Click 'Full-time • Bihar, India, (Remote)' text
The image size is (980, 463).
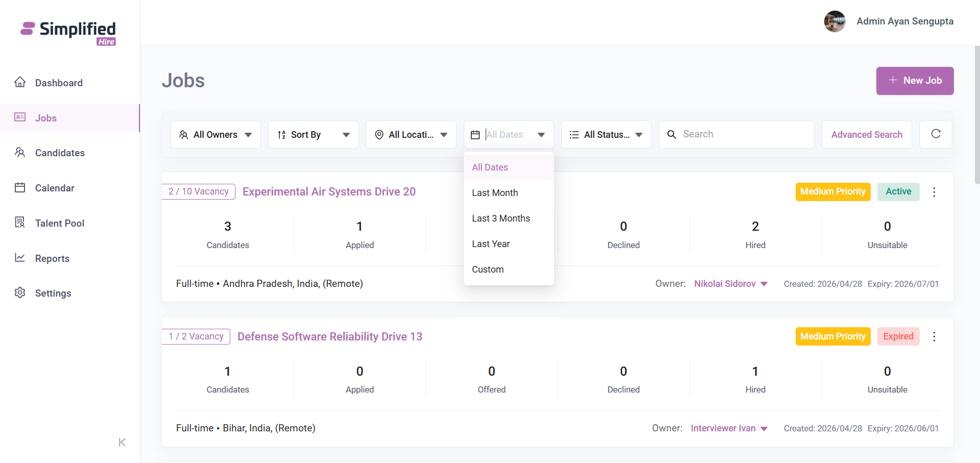(246, 428)
